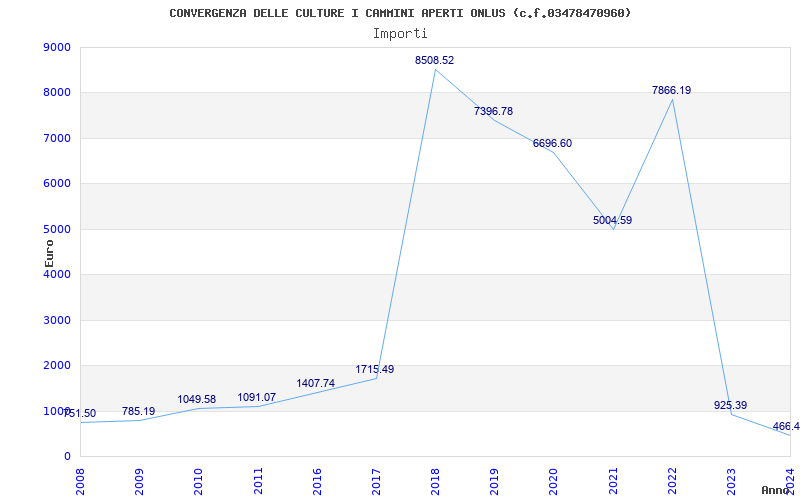
Task: Click the 2021 dip point on line
Action: 613,229
